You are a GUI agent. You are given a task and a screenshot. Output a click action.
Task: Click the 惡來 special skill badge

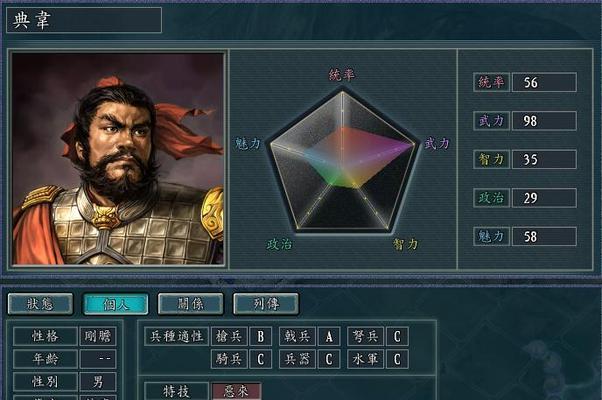(x=236, y=391)
